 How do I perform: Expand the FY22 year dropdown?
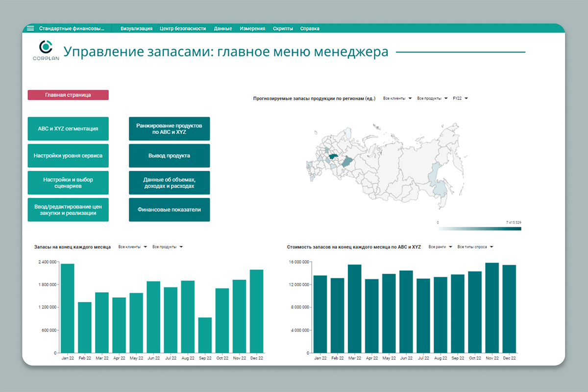click(x=461, y=98)
